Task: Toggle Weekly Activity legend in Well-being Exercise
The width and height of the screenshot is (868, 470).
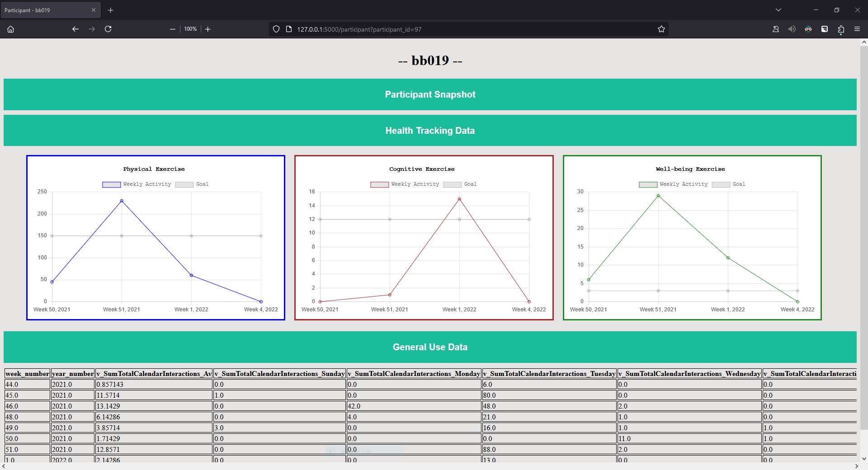Action: pyautogui.click(x=673, y=184)
